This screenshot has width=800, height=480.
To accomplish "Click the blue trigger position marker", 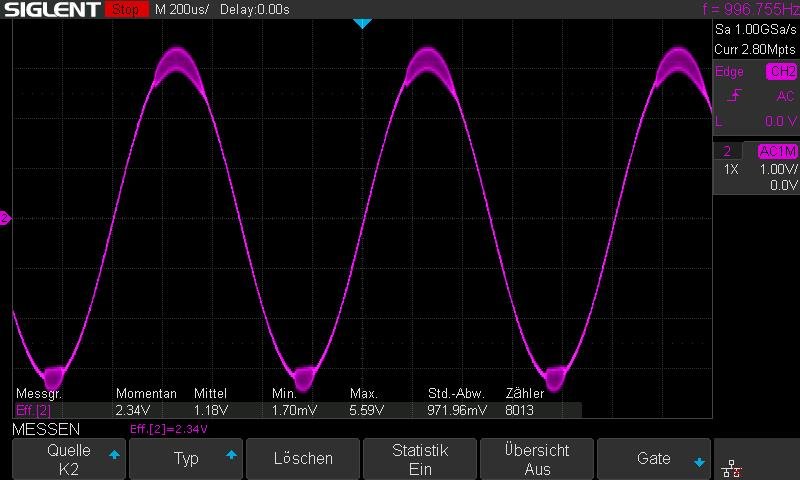I will coord(362,22).
